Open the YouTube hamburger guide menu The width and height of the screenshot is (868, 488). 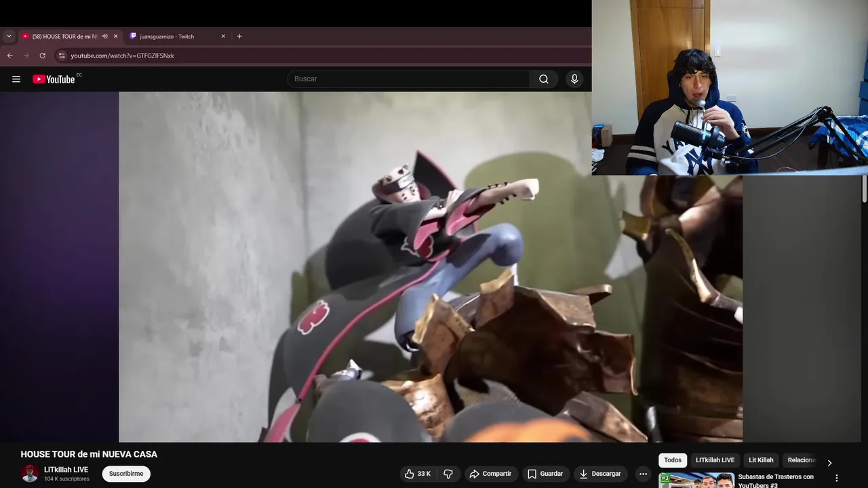tap(16, 79)
